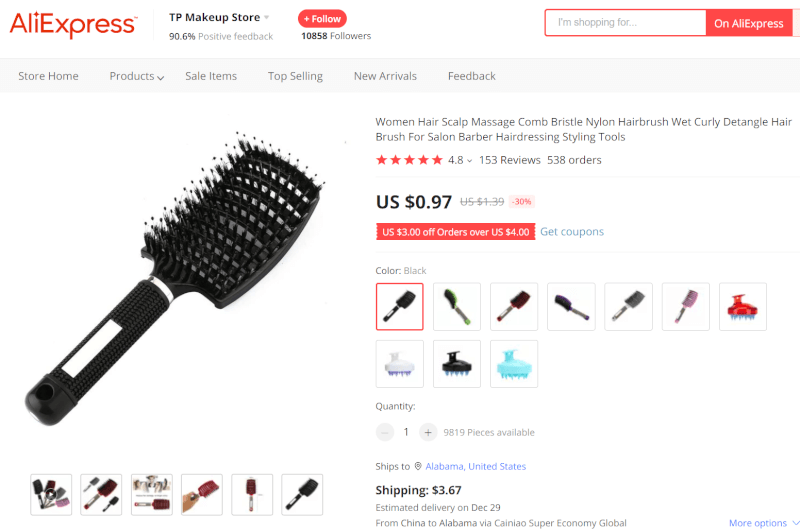This screenshot has height=532, width=800.
Task: Decrease quantity with the minus button
Action: coord(385,433)
